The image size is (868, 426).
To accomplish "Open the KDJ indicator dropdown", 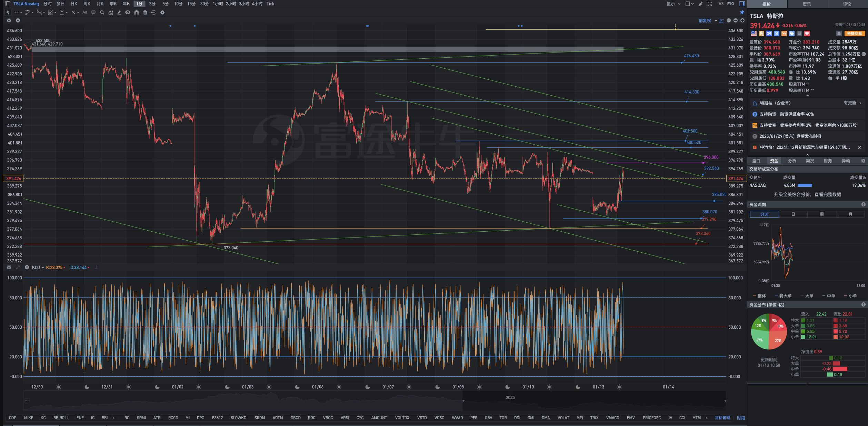I will [x=38, y=268].
